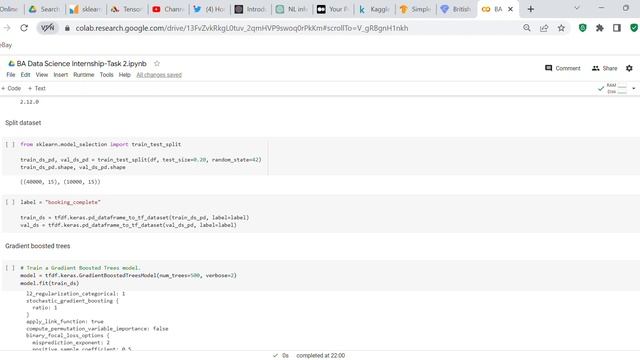640x360 pixels.
Task: Open the tab search dropdown chevron
Action: click(577, 8)
